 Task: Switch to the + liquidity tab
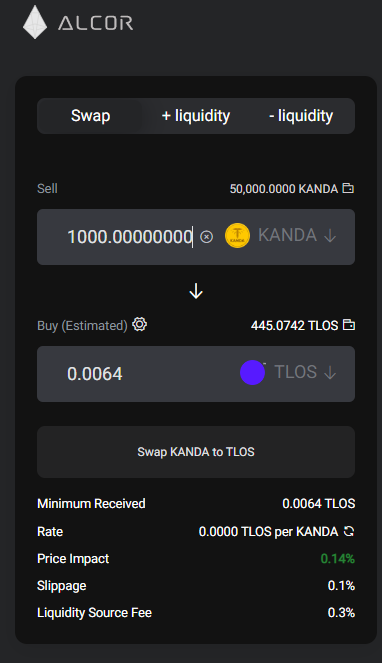[196, 116]
